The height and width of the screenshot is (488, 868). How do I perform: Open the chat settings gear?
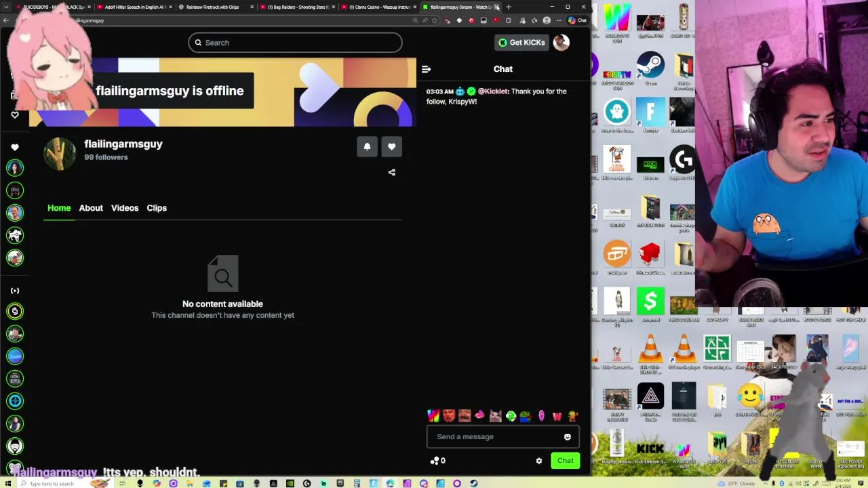tap(539, 461)
